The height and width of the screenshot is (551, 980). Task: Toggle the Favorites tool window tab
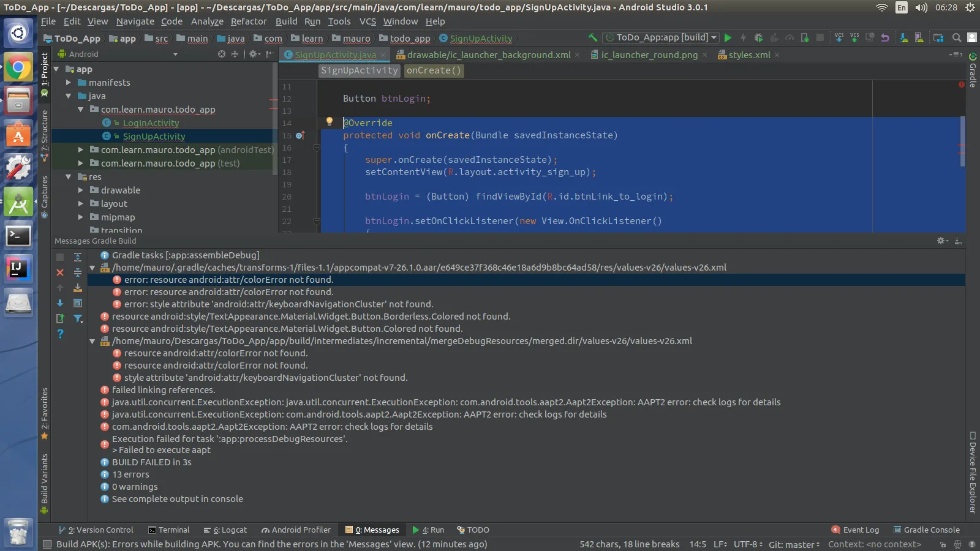click(x=44, y=413)
